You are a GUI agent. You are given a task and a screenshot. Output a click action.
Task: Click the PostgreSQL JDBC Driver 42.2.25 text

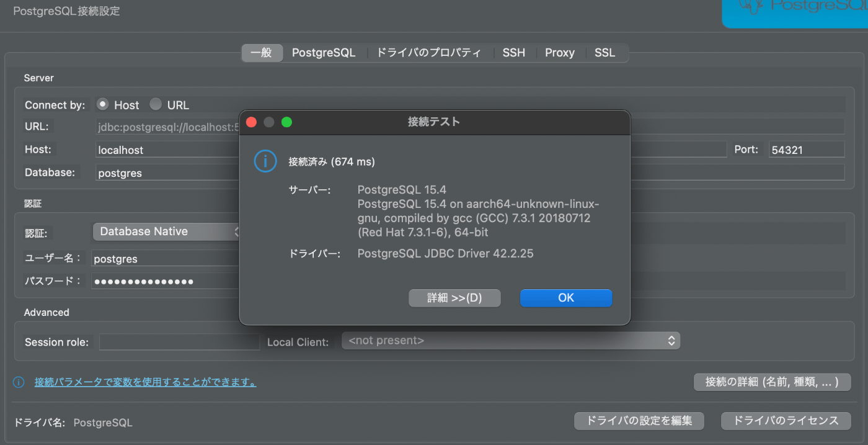click(x=445, y=253)
